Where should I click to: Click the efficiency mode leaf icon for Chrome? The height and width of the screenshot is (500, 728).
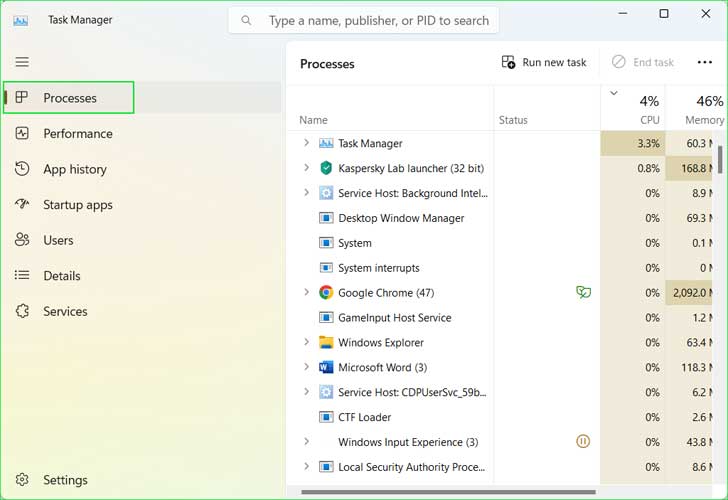(583, 292)
